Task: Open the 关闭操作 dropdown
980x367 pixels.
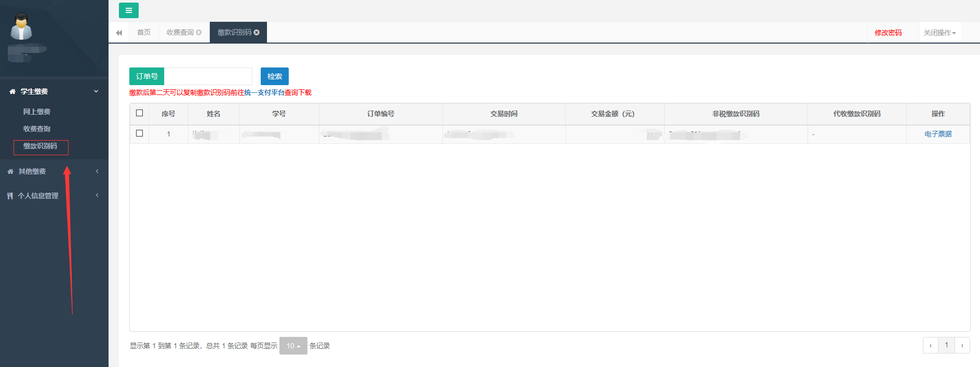Action: [939, 33]
